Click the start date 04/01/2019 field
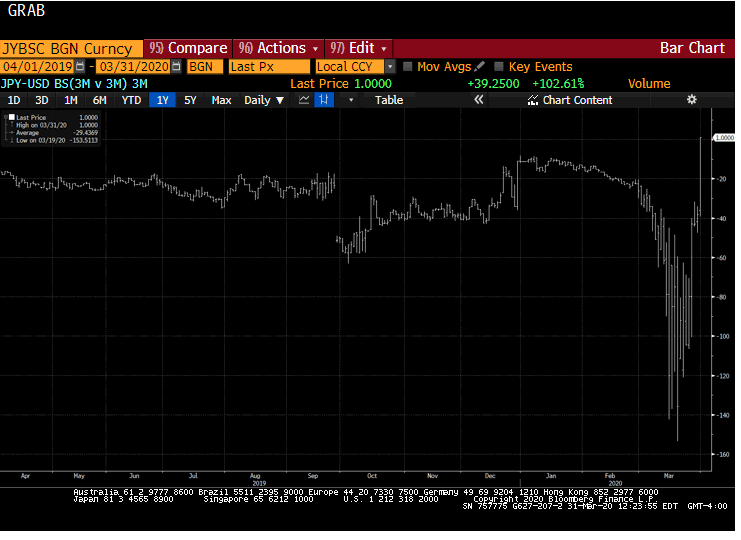Image resolution: width=741 pixels, height=540 pixels. [38, 67]
